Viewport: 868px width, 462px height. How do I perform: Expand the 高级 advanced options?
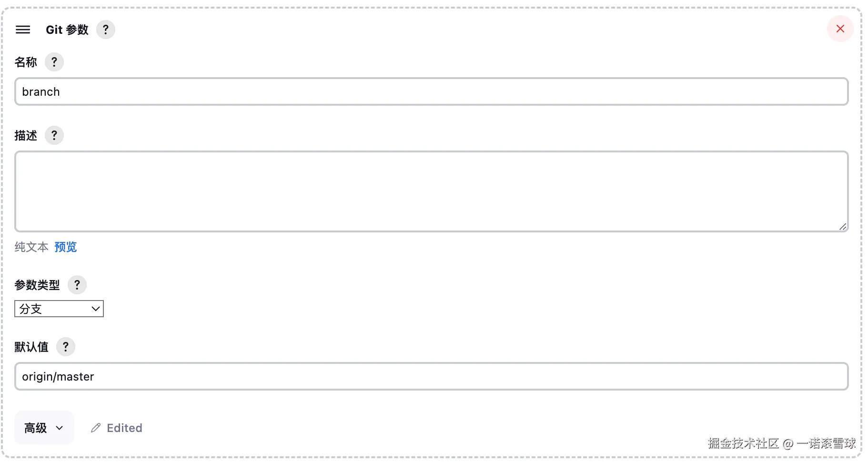point(44,428)
